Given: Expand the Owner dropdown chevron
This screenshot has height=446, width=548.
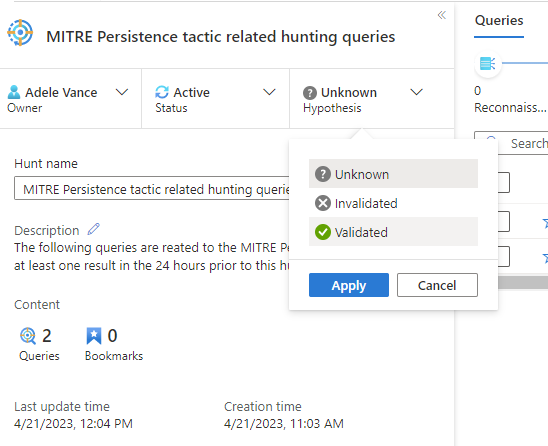Looking at the screenshot, I should click(x=122, y=92).
